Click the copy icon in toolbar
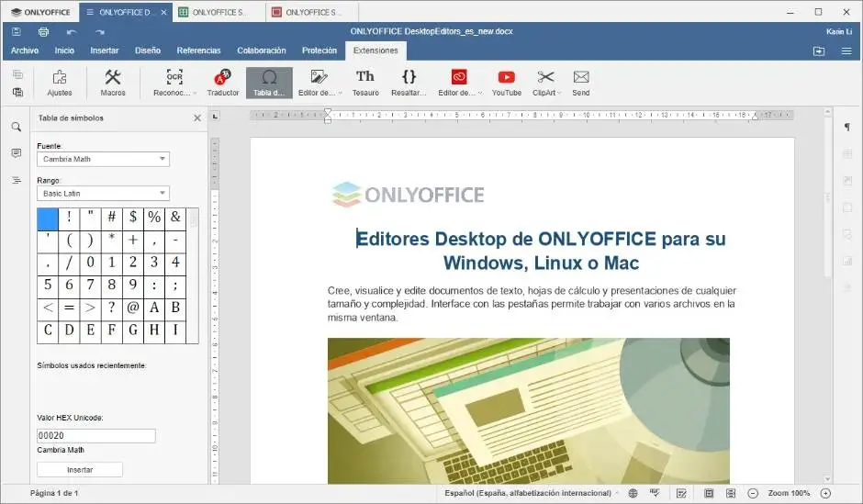This screenshot has width=863, height=504. [x=17, y=74]
